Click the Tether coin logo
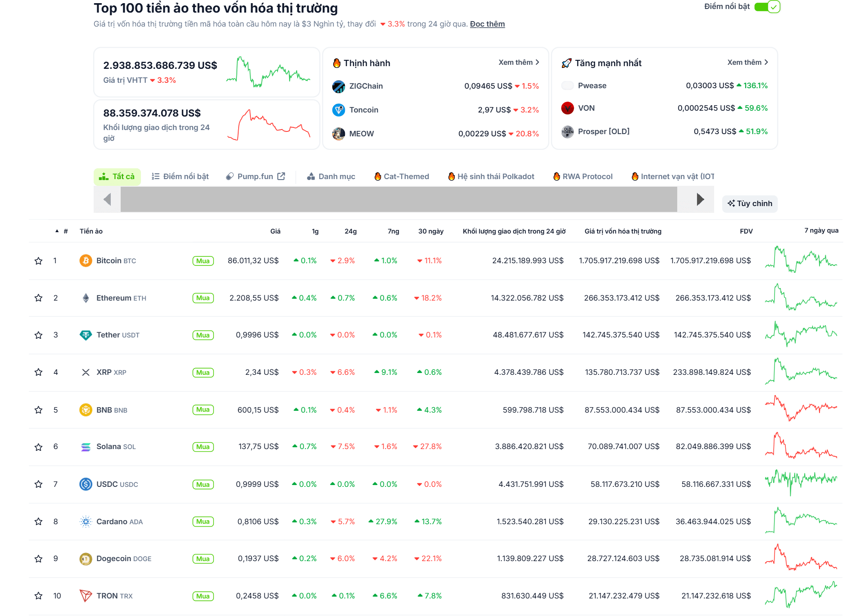 86,335
